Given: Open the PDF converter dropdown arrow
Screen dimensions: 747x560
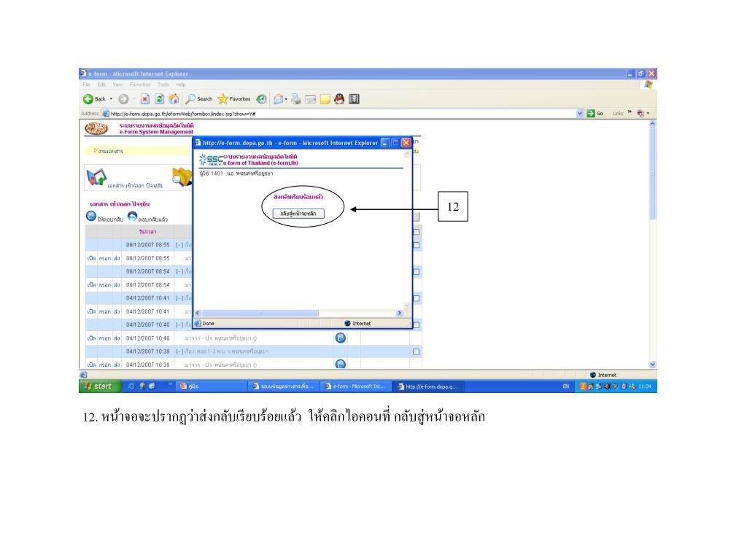Looking at the screenshot, I should [x=648, y=113].
